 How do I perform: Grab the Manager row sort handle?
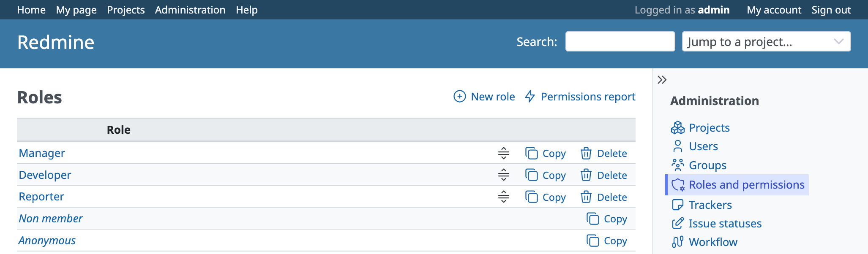(x=503, y=153)
